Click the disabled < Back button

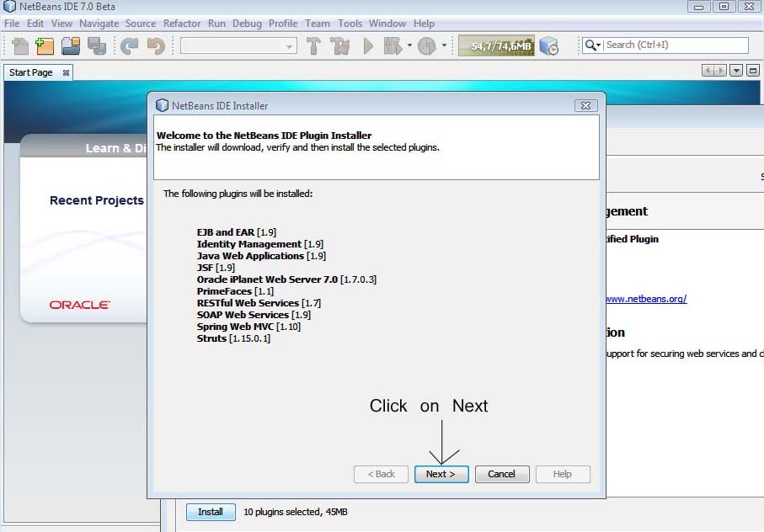pyautogui.click(x=381, y=474)
